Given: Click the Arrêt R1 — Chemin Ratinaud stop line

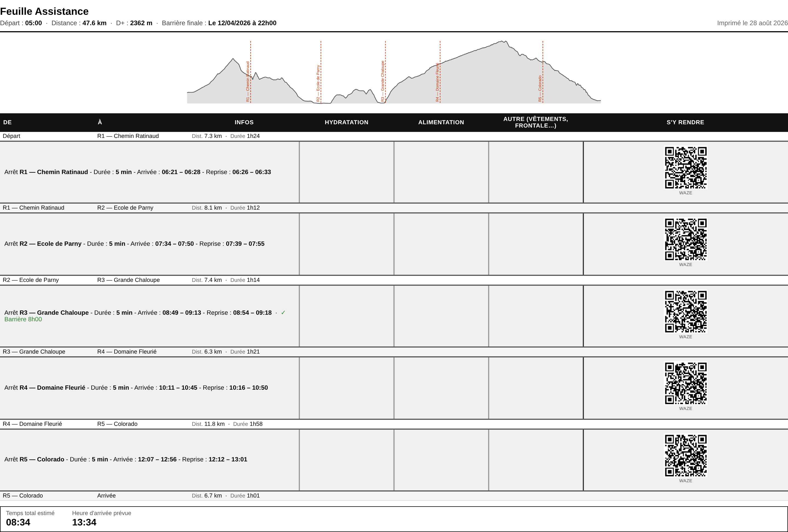Looking at the screenshot, I should [x=138, y=172].
